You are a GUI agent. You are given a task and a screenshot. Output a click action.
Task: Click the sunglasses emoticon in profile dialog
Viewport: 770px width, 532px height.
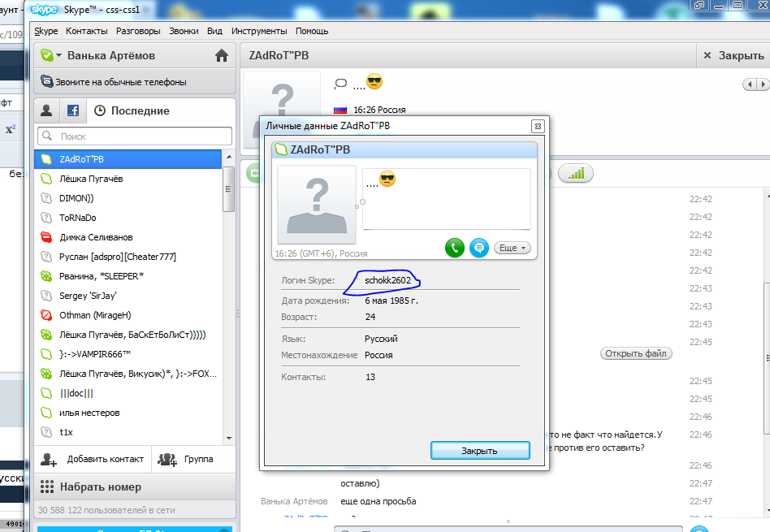pyautogui.click(x=387, y=179)
